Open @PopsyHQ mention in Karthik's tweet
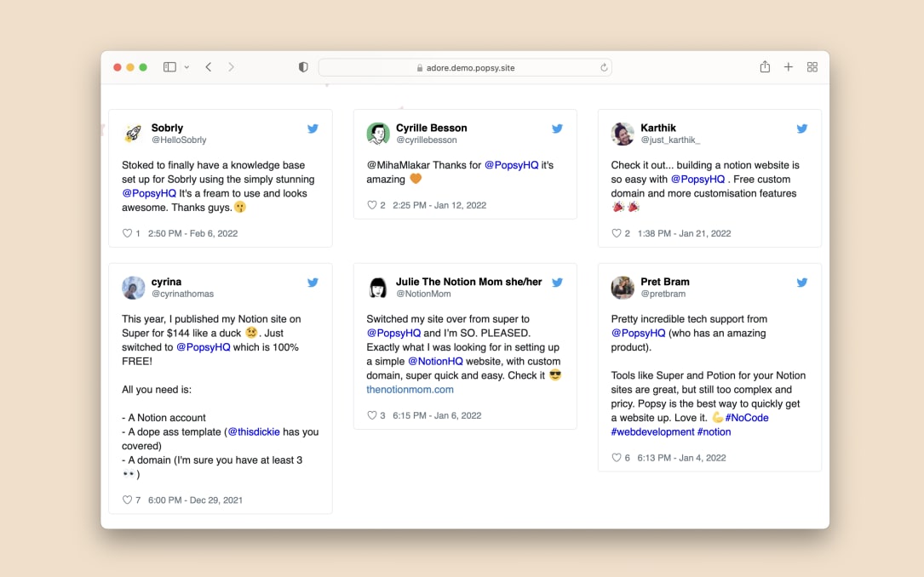This screenshot has height=577, width=924. coord(697,179)
